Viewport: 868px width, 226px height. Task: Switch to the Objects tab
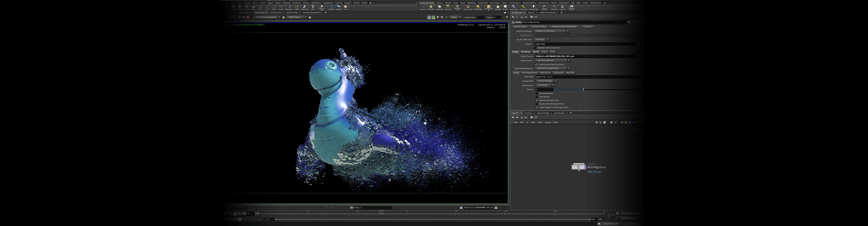[x=536, y=52]
